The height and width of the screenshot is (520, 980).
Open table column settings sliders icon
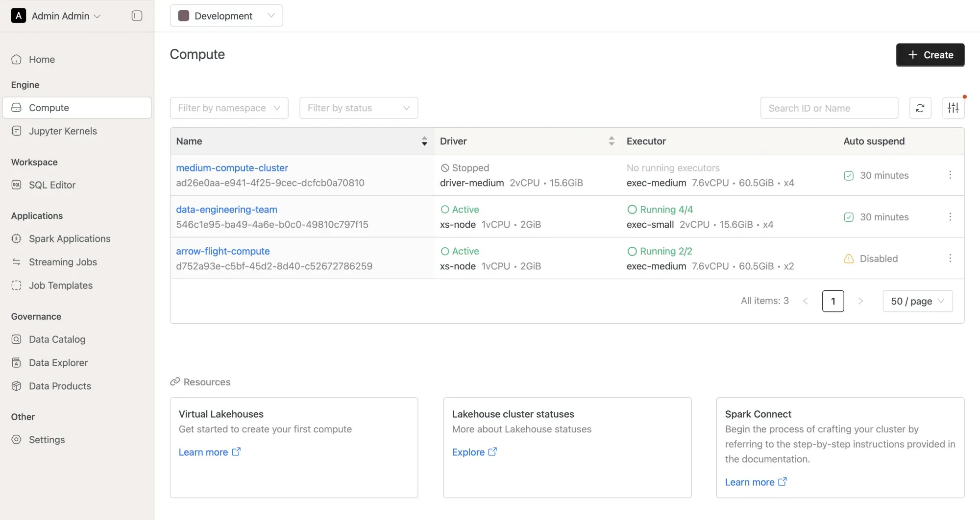pyautogui.click(x=953, y=108)
